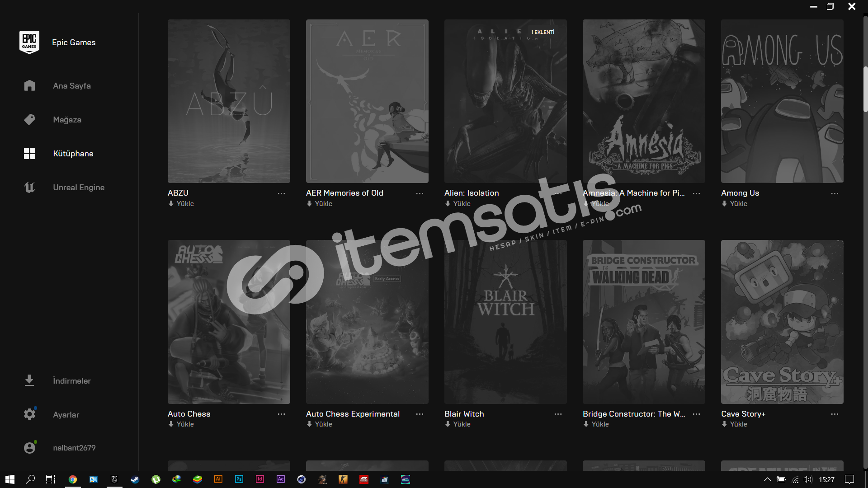Open İndirmeler downloads arrow icon

tap(29, 380)
